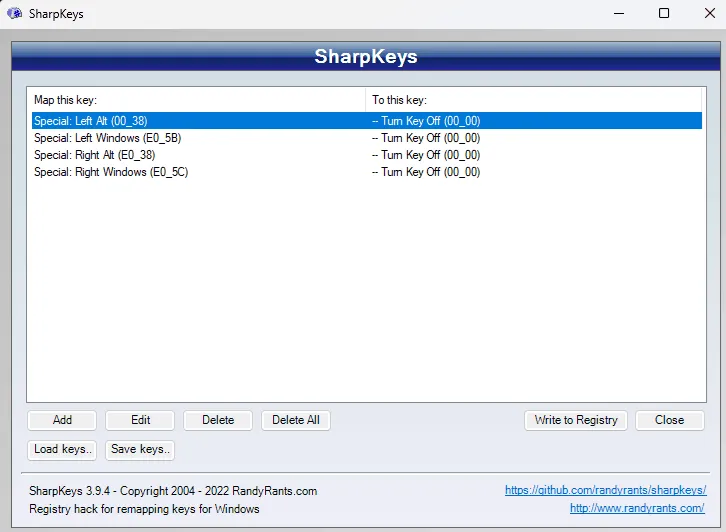Click Turn Key Off value in Left Alt row
Image resolution: width=726 pixels, height=532 pixels.
pos(426,121)
